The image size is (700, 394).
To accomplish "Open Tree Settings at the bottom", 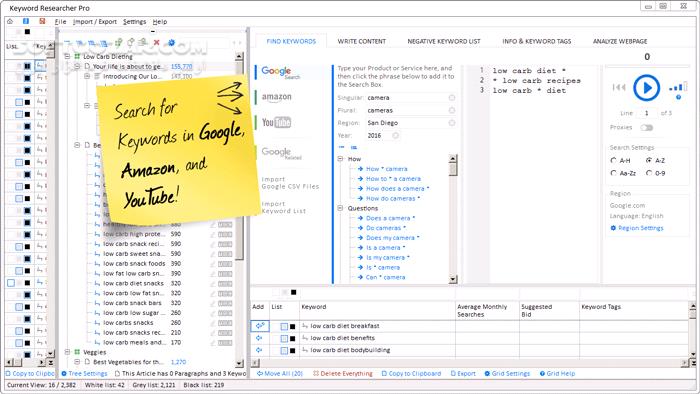I will point(84,373).
